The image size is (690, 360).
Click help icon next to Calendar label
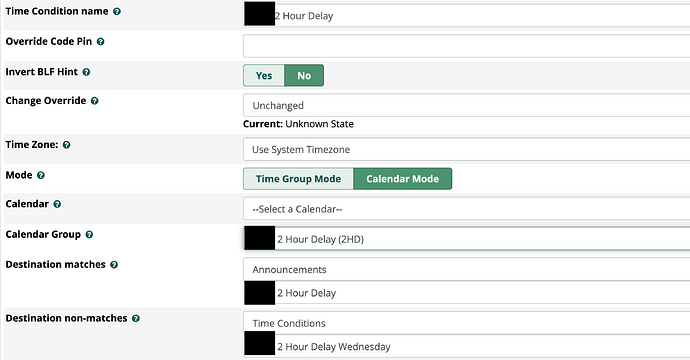pyautogui.click(x=57, y=204)
